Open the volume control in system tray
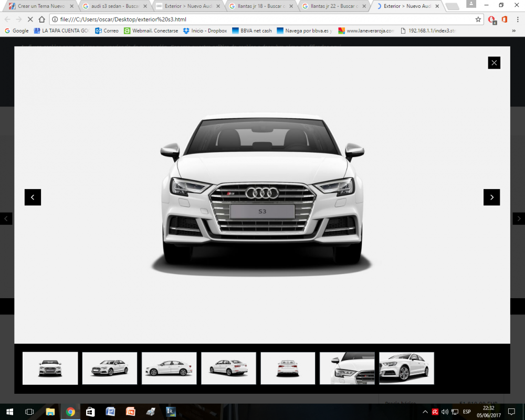The image size is (525, 420). (x=445, y=412)
